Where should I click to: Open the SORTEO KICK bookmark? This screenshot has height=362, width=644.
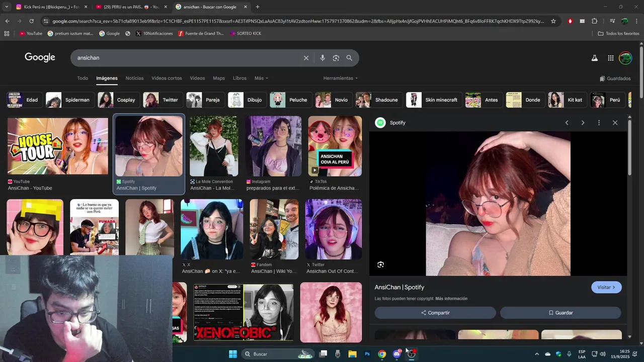click(245, 34)
